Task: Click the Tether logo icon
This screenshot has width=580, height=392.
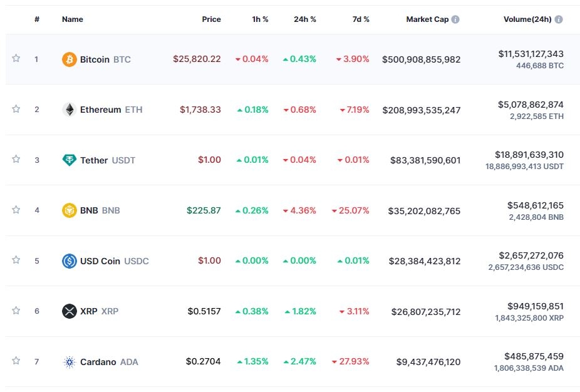Action: pyautogui.click(x=70, y=160)
